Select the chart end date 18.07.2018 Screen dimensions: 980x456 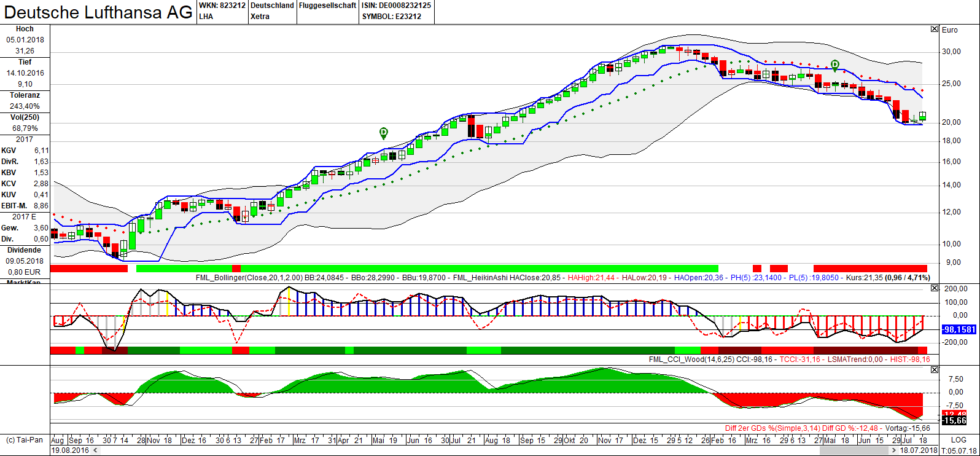[x=919, y=450]
